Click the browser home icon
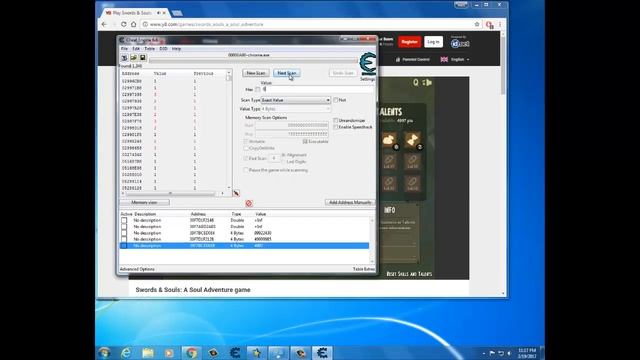The image size is (640, 360). pos(133,24)
